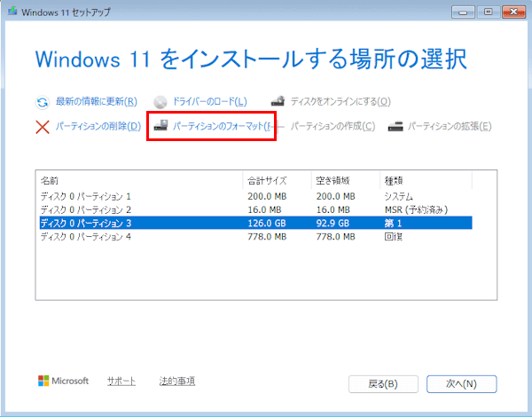532x417 pixels.
Task: Select row ディスク 0 パーティション 2
Action: [x=256, y=210]
